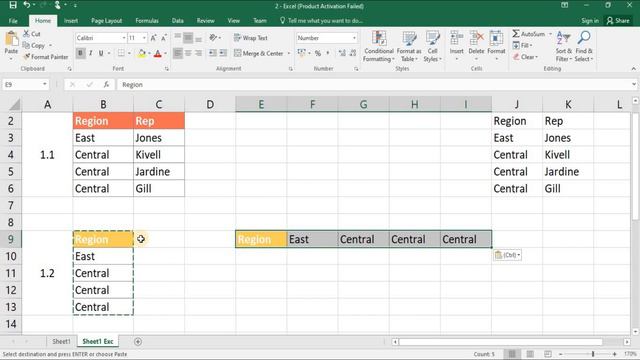Viewport: 640px width, 360px height.
Task: Increase font size with the large A icon
Action: (x=153, y=38)
